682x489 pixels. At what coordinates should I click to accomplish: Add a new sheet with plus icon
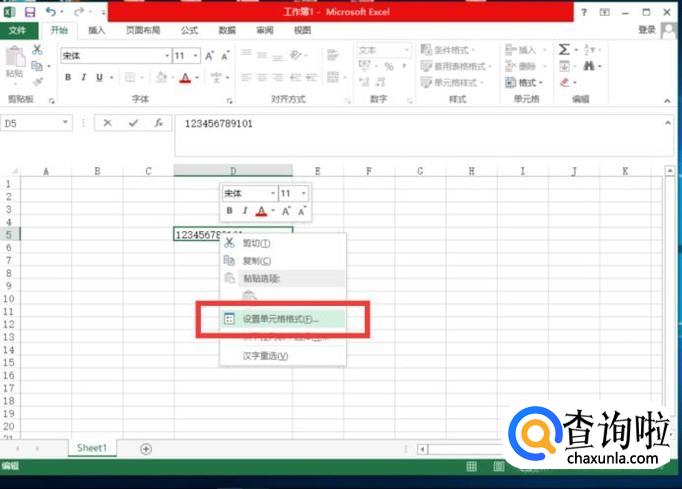[x=146, y=449]
